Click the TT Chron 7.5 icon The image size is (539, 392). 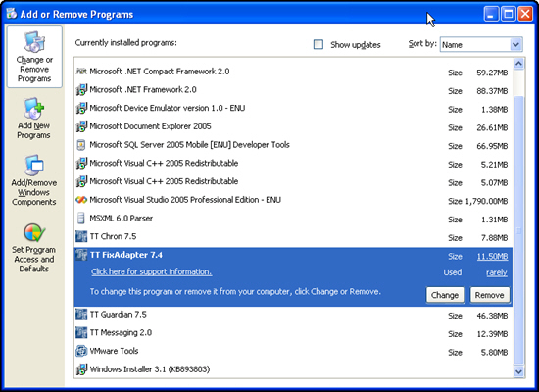[x=81, y=236]
